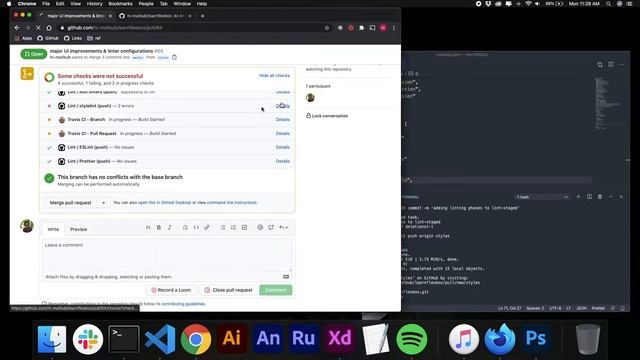Open Spotify from the Dock
Screen dimensions: 640x360
tap(411, 339)
